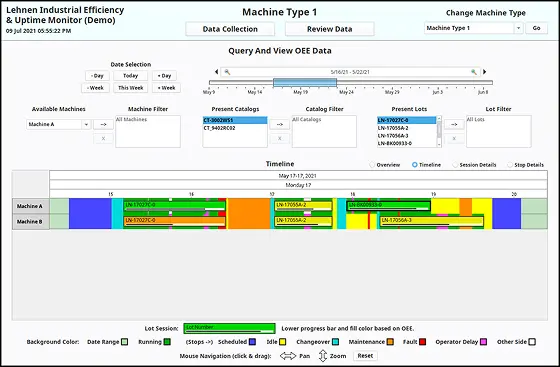Select the Overview radio button

(x=372, y=165)
